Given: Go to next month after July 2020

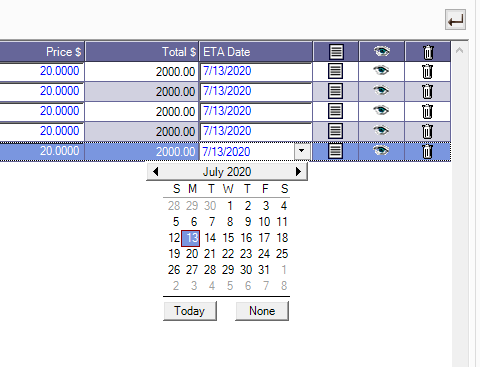Looking at the screenshot, I should coord(298,172).
